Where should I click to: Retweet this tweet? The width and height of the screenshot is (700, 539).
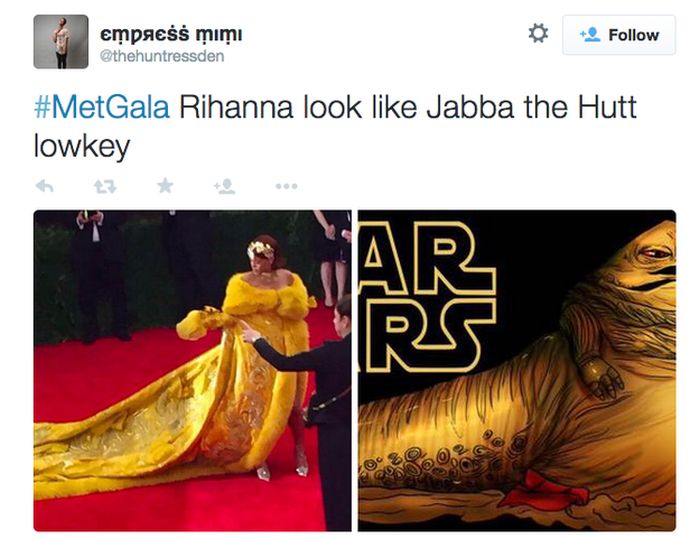[x=105, y=186]
